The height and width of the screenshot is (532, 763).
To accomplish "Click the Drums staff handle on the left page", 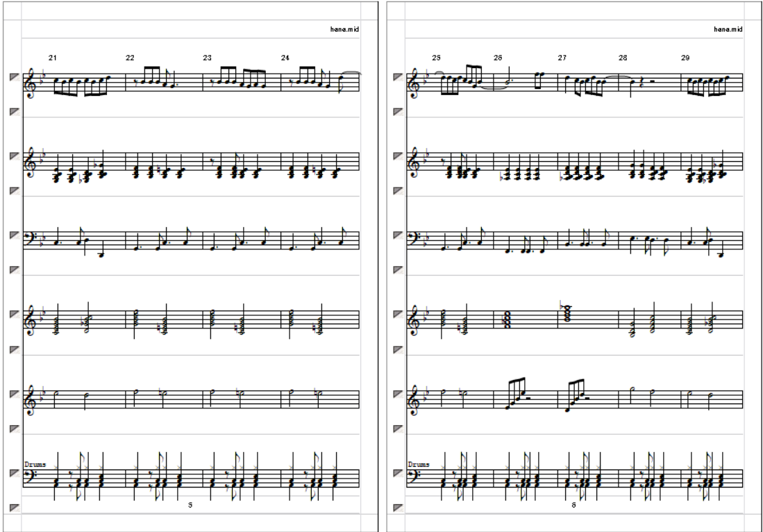I will [14, 473].
